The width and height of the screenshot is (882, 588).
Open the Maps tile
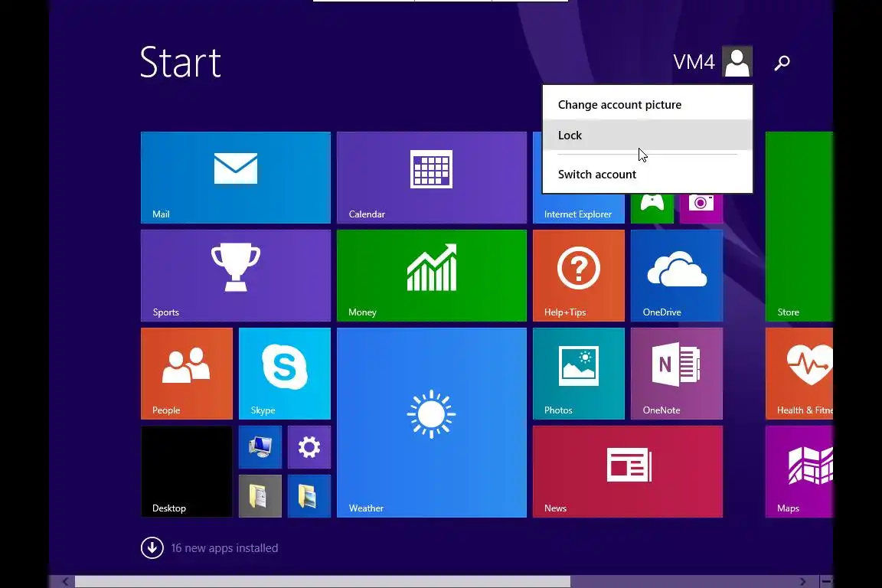799,472
